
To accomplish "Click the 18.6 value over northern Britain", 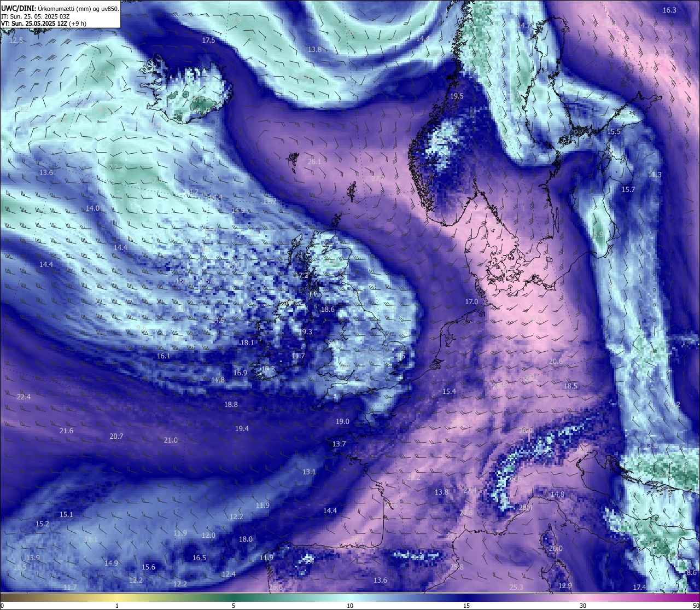I will point(328,310).
